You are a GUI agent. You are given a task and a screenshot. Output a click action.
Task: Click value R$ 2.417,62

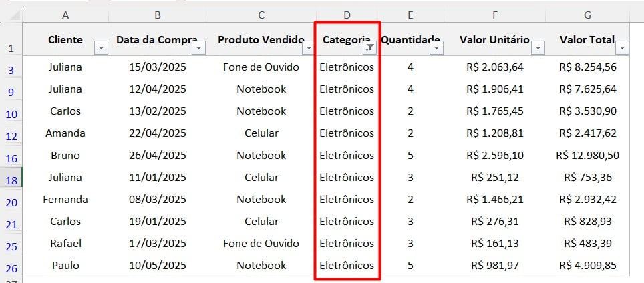[x=588, y=133]
